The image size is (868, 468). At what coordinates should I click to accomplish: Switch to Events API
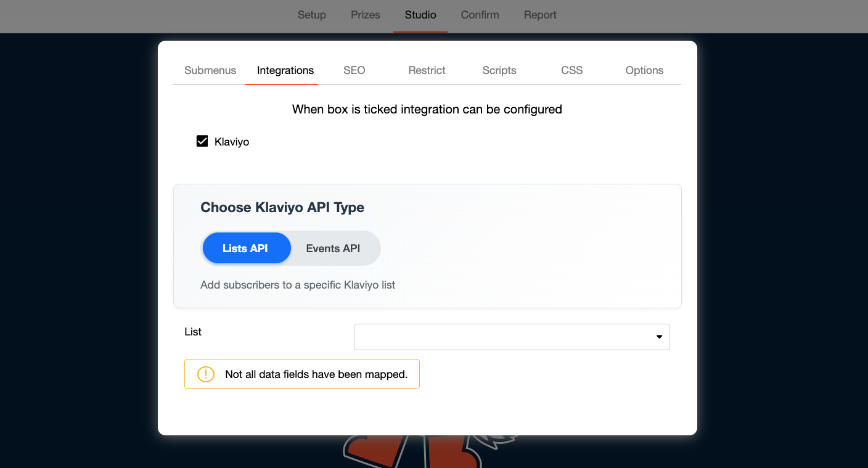[333, 248]
